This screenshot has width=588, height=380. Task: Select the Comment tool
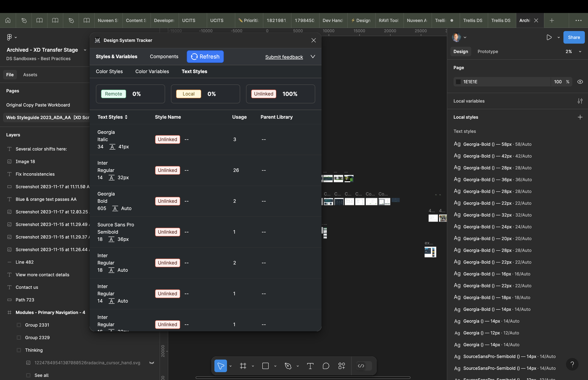pyautogui.click(x=326, y=366)
